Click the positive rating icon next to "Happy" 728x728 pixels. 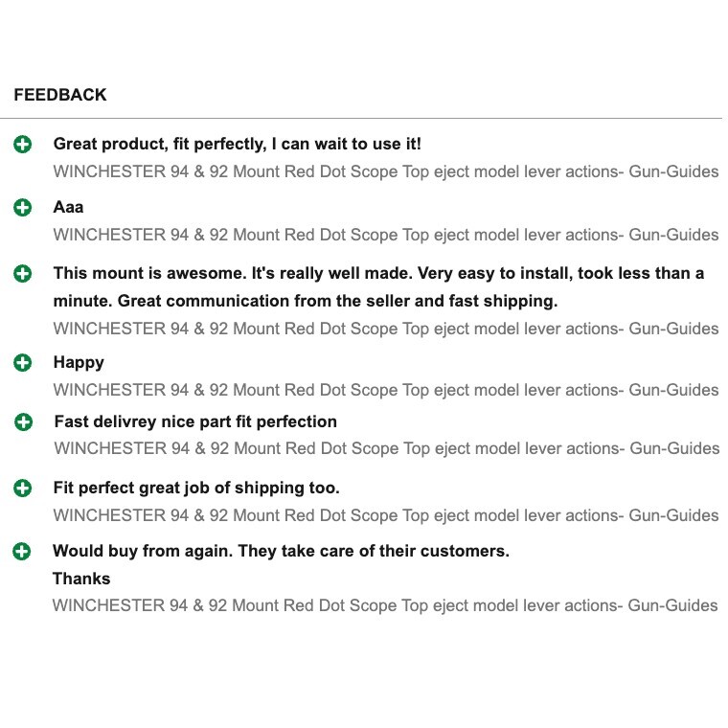[23, 363]
